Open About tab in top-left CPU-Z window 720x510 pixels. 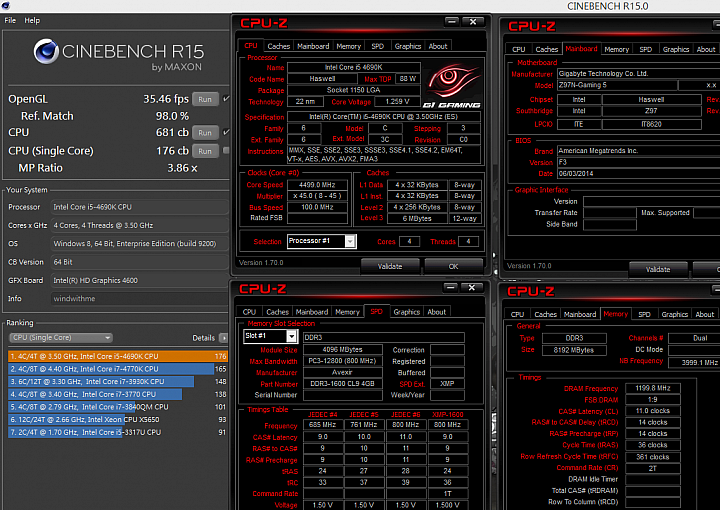click(438, 46)
